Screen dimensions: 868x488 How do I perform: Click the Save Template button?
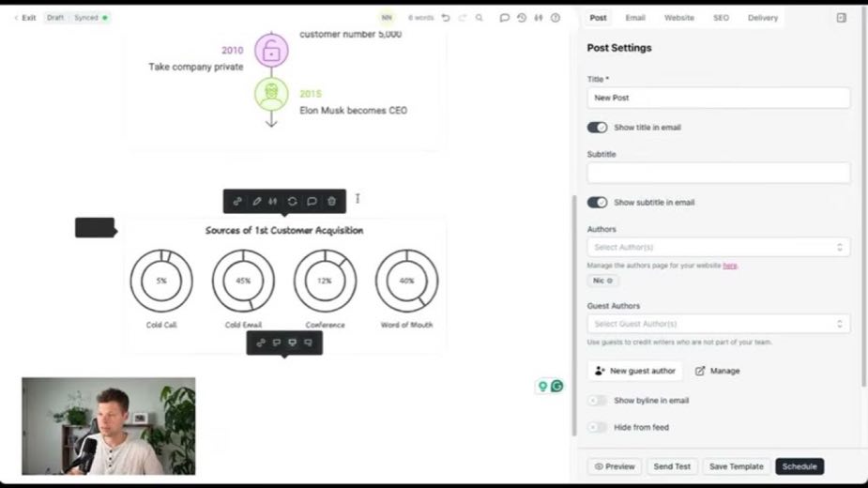point(737,466)
